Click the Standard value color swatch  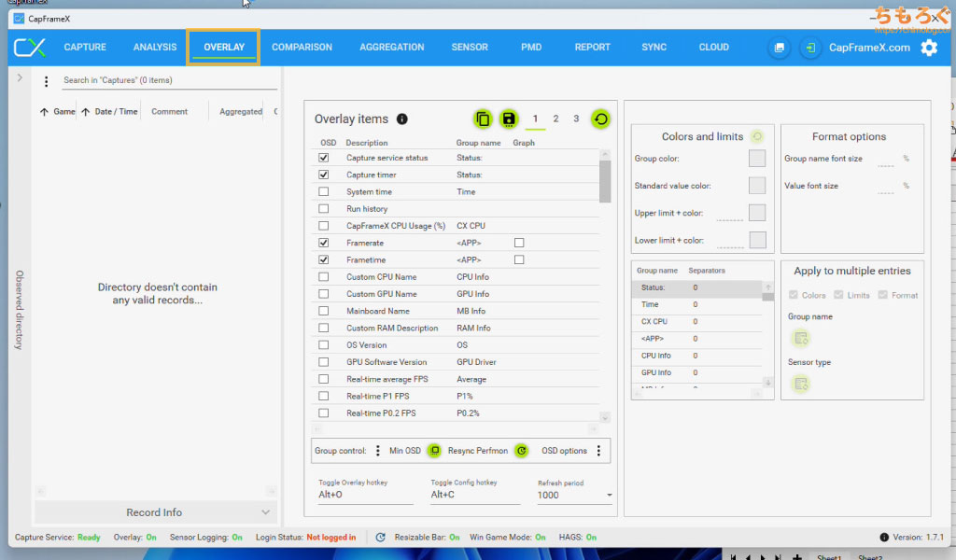click(x=756, y=186)
